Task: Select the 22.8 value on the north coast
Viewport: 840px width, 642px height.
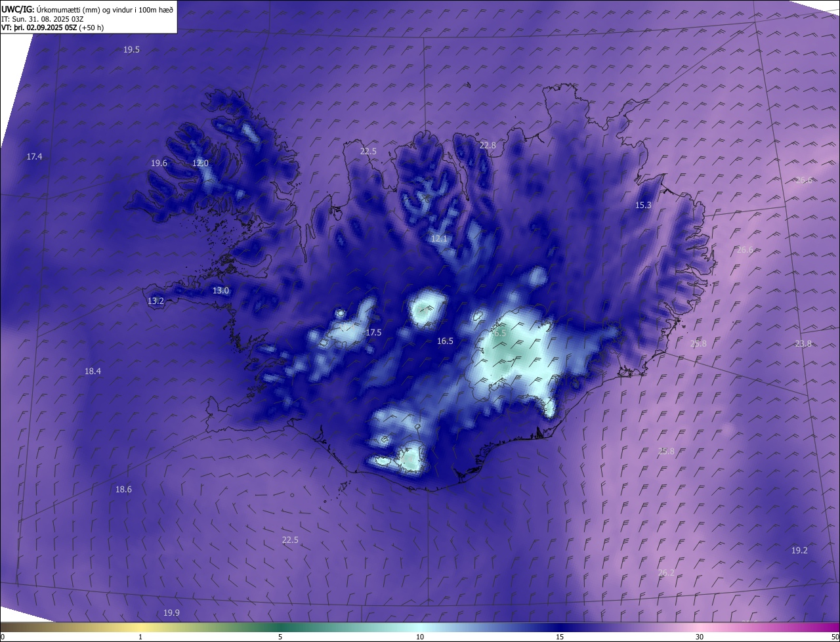Action: 488,146
